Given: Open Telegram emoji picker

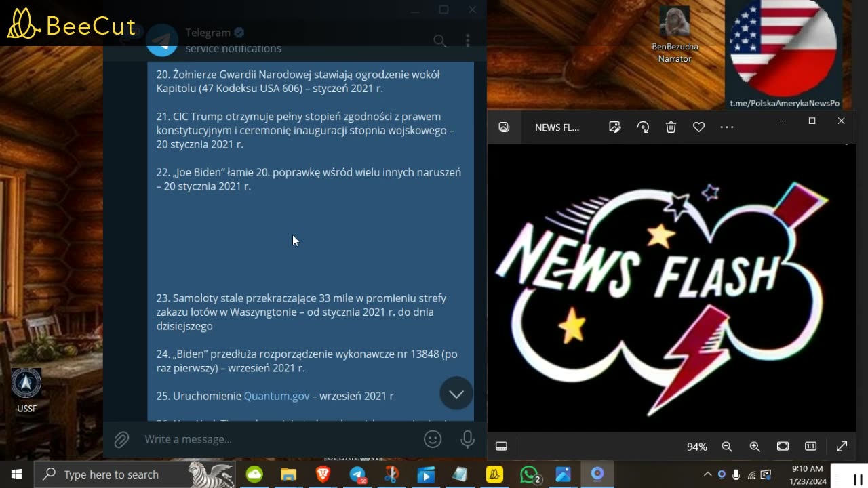Looking at the screenshot, I should (x=433, y=439).
